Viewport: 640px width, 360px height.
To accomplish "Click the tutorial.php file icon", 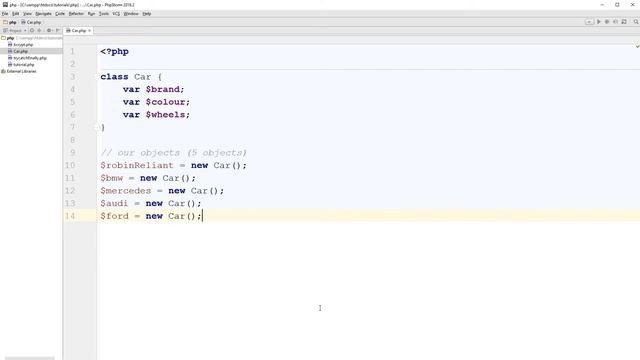I will pyautogui.click(x=10, y=64).
